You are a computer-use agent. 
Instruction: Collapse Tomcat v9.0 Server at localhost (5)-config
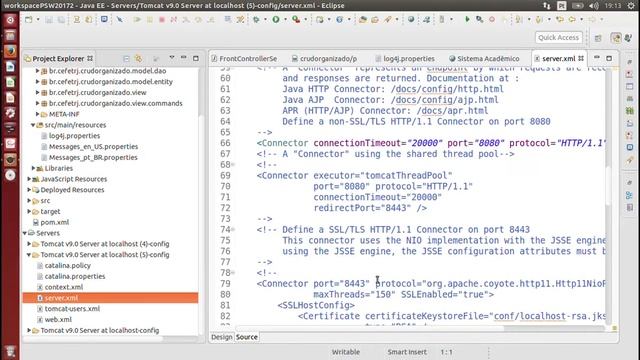pos(29,255)
